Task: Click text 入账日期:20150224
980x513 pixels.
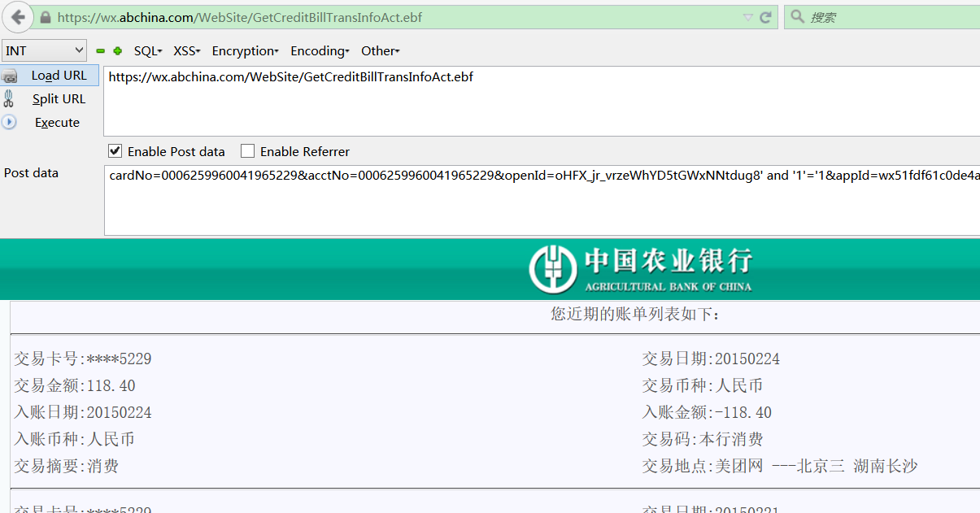Action: click(x=83, y=413)
